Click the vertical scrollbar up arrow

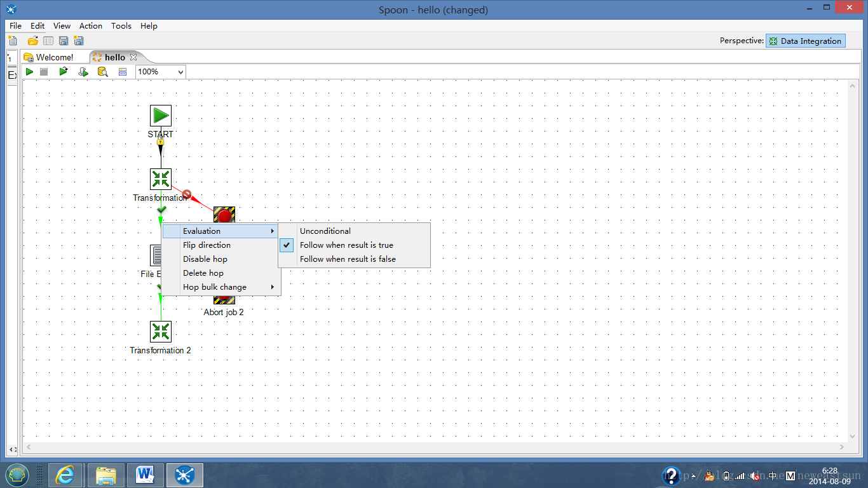pyautogui.click(x=853, y=86)
